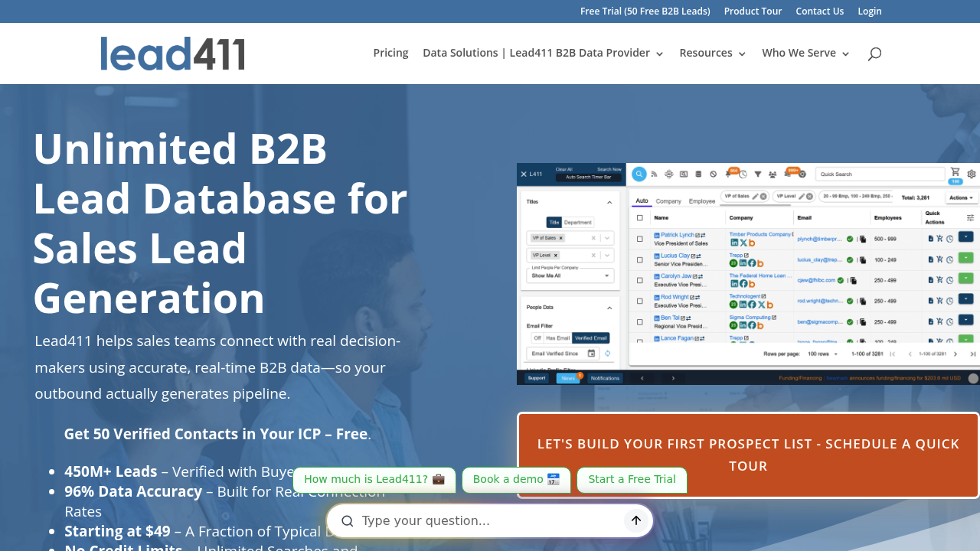Image resolution: width=980 pixels, height=551 pixels.
Task: Set Email Filter to Verified Email
Action: coord(591,337)
